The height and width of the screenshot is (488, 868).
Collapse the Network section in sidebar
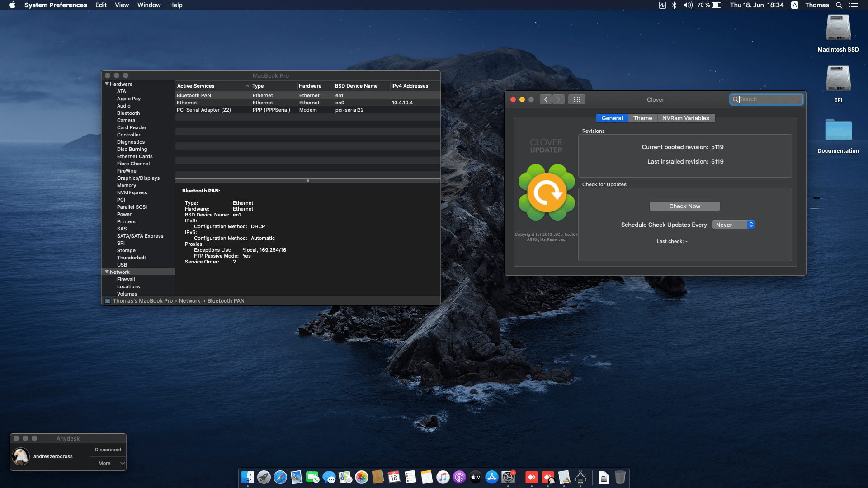pos(107,272)
